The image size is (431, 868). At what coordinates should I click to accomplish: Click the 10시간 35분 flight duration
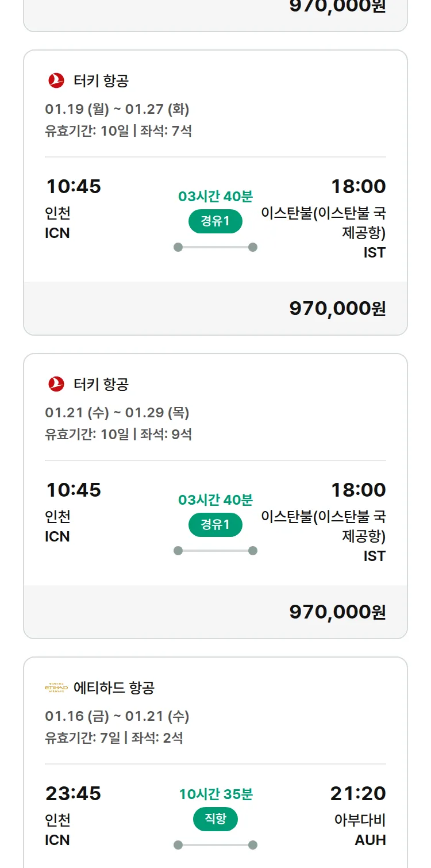point(215,794)
